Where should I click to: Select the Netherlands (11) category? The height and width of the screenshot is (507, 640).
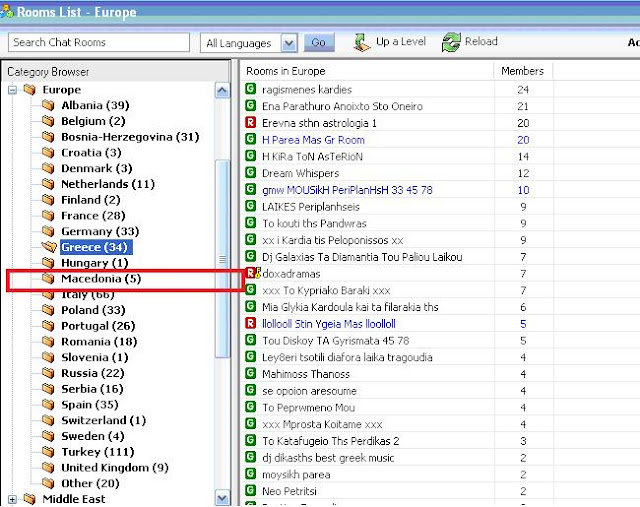coord(108,184)
